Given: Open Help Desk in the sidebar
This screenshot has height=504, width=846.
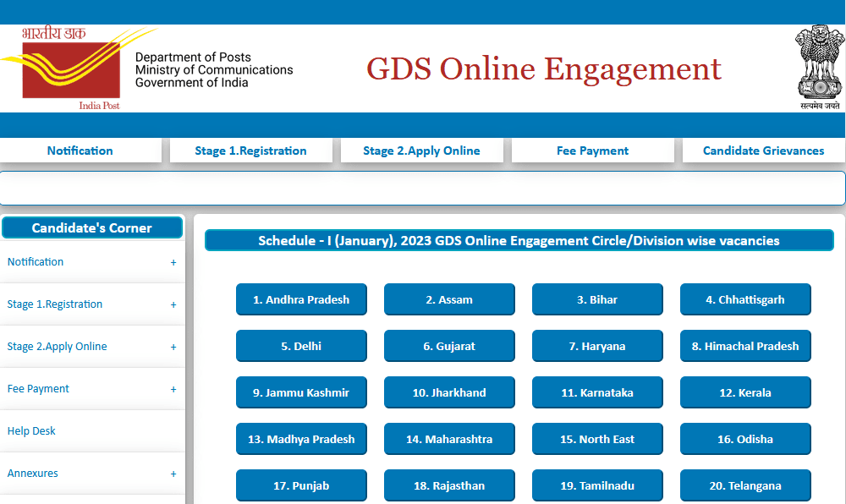Looking at the screenshot, I should click(x=31, y=430).
